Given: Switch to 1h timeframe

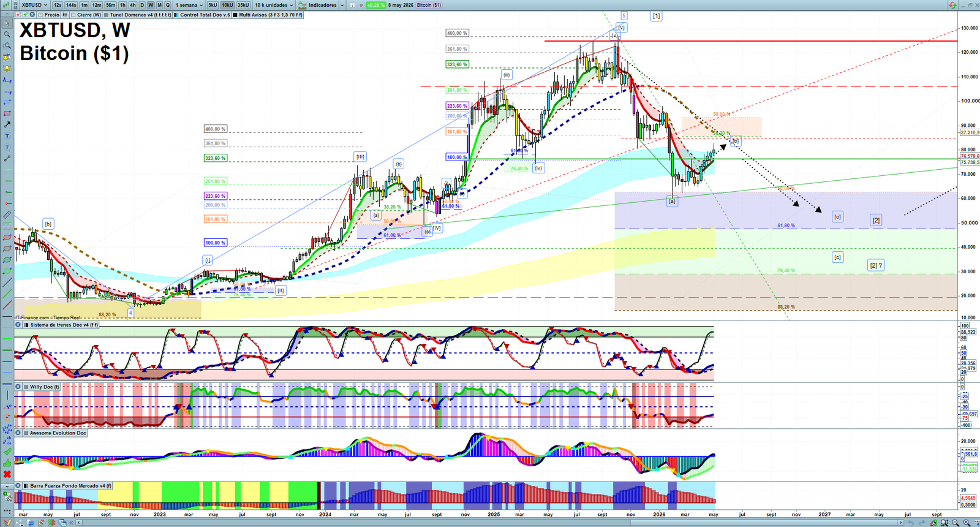Looking at the screenshot, I should [x=123, y=5].
